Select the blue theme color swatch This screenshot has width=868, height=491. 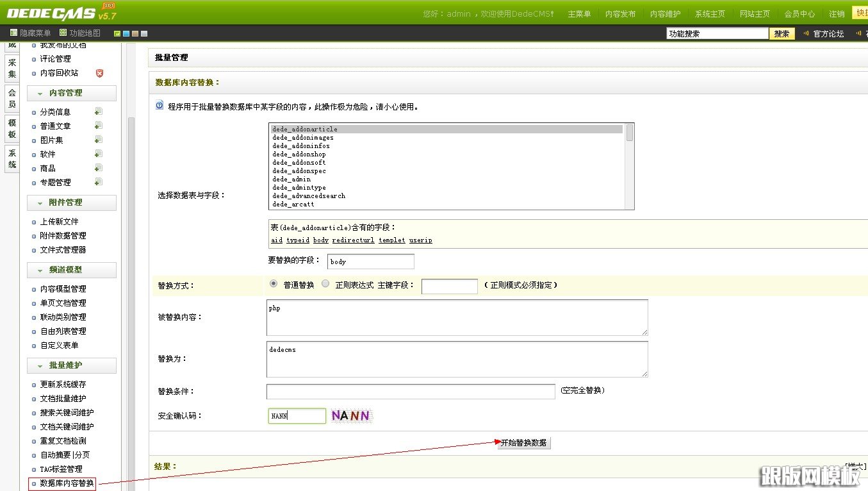tap(126, 34)
